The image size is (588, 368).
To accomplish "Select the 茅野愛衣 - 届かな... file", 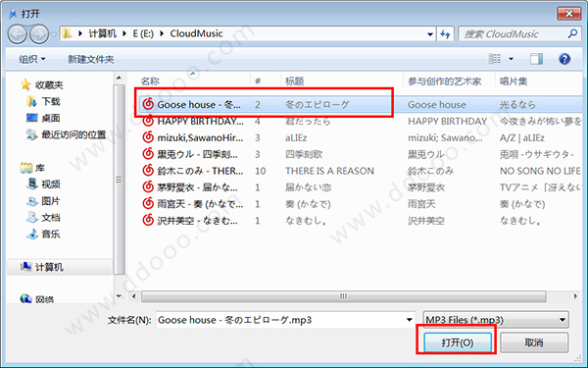I will 197,187.
